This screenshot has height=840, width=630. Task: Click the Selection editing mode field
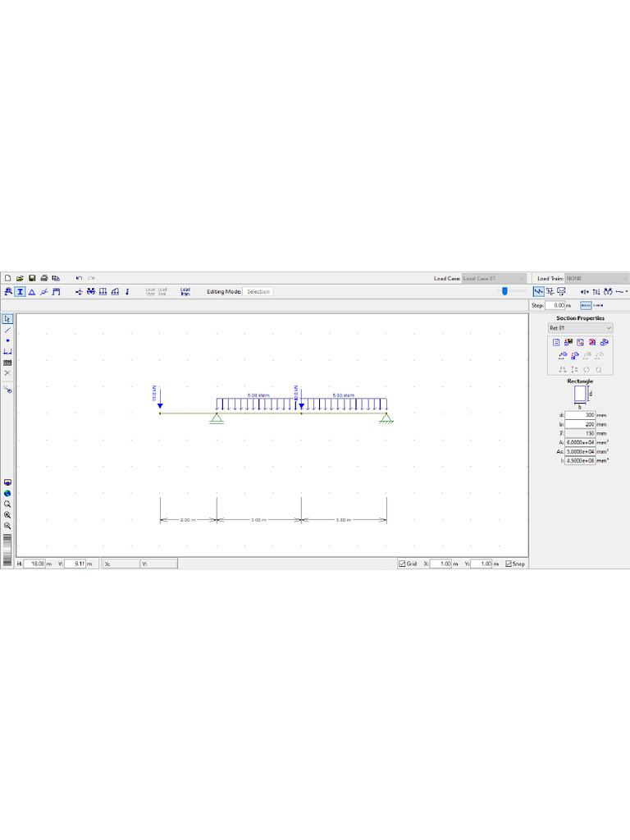pyautogui.click(x=258, y=292)
